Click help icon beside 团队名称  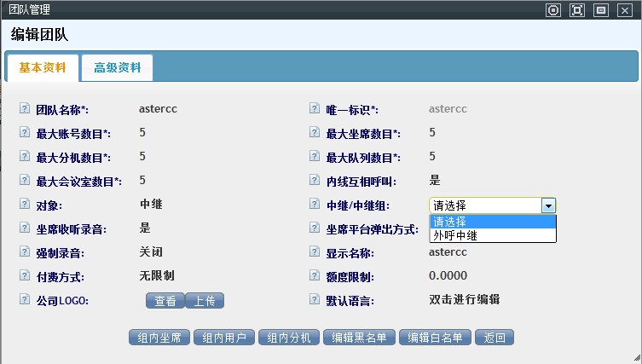click(25, 109)
